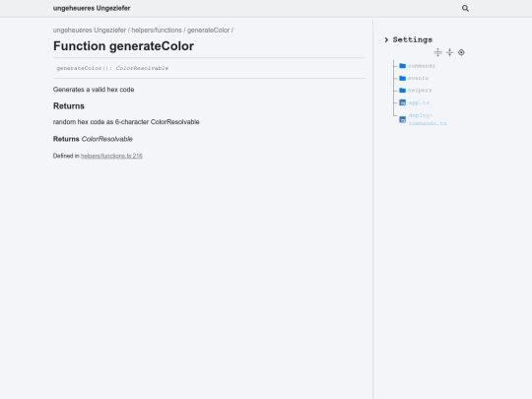Click the collapse all tree icon
The width and height of the screenshot is (532, 399).
[x=449, y=52]
